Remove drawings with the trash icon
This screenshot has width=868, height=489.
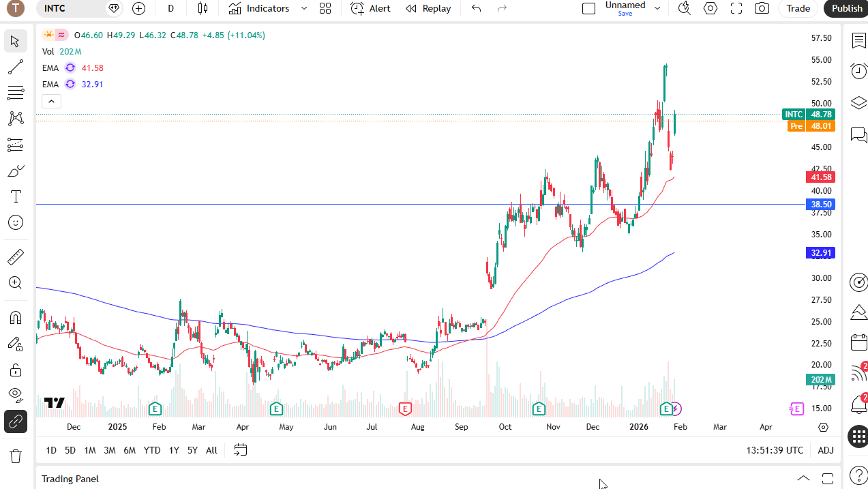pos(16,456)
